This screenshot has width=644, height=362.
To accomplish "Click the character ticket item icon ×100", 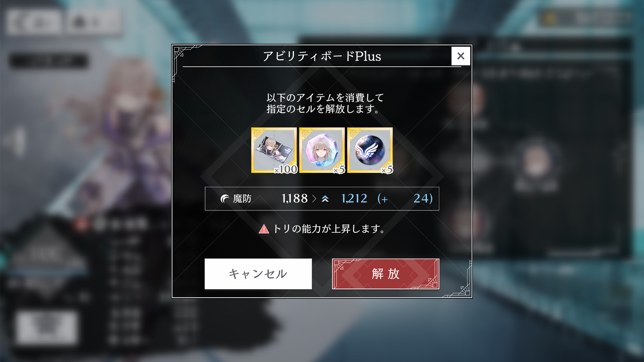I will pyautogui.click(x=274, y=150).
